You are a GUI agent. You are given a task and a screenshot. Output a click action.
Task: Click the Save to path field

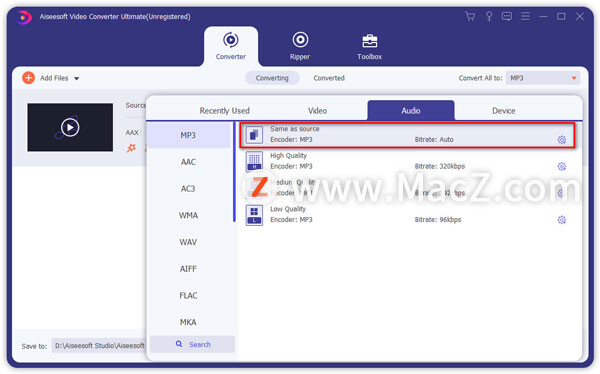(x=99, y=346)
